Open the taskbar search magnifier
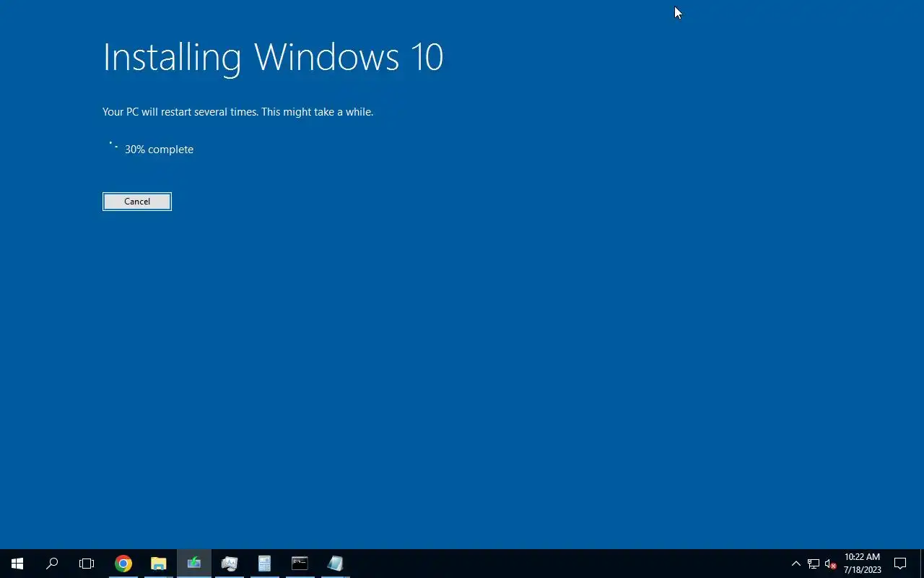 tap(52, 564)
